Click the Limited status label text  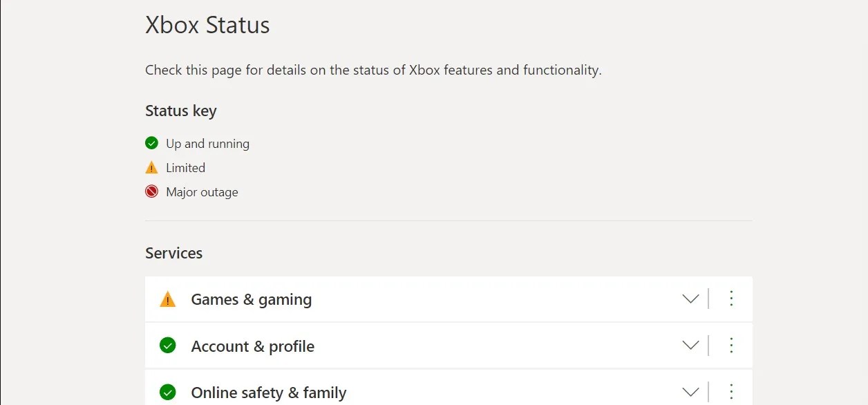coord(185,167)
